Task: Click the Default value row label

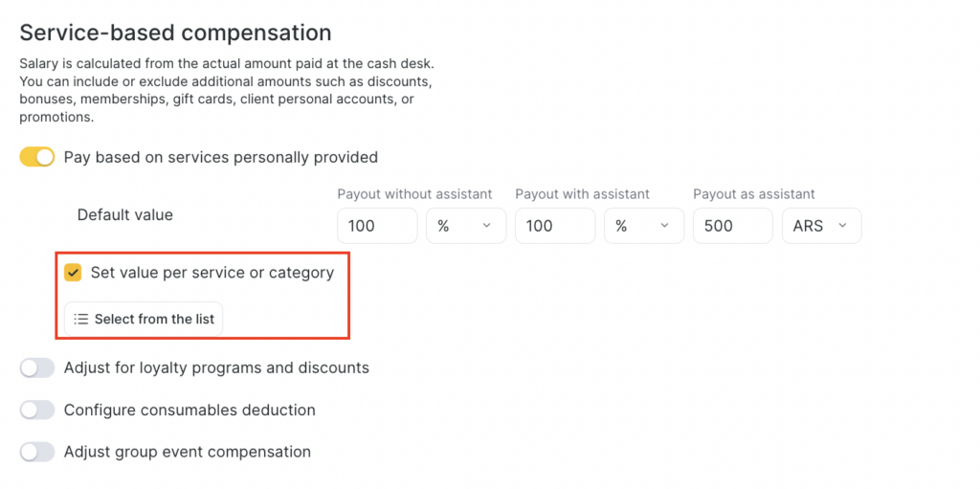Action: tap(125, 214)
